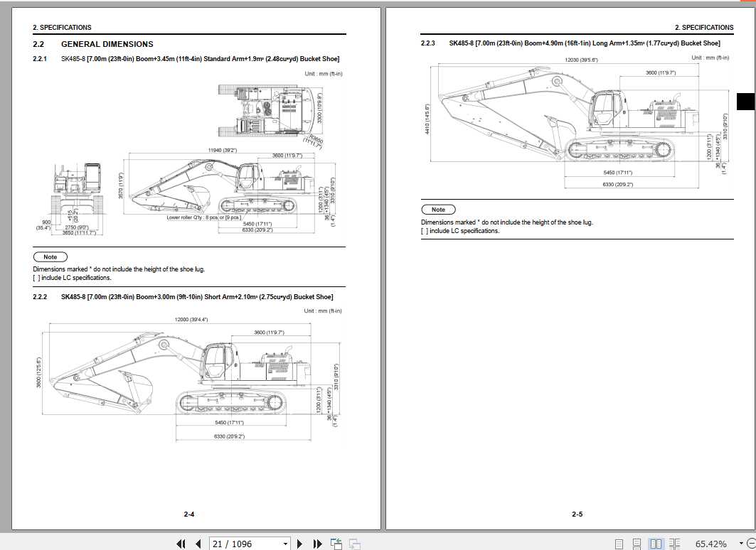Click the 2.2 GENERAL DIMENSIONS heading
Image resolution: width=756 pixels, height=550 pixels.
coord(93,44)
